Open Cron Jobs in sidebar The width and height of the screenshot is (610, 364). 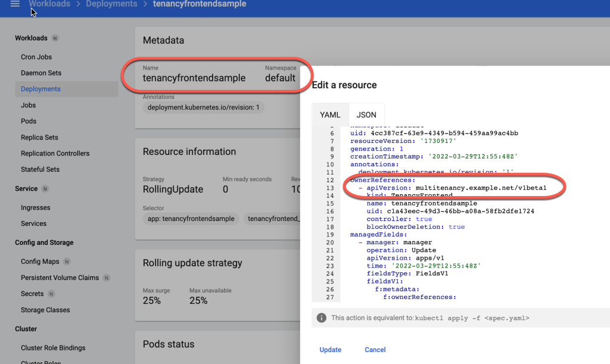pyautogui.click(x=36, y=57)
